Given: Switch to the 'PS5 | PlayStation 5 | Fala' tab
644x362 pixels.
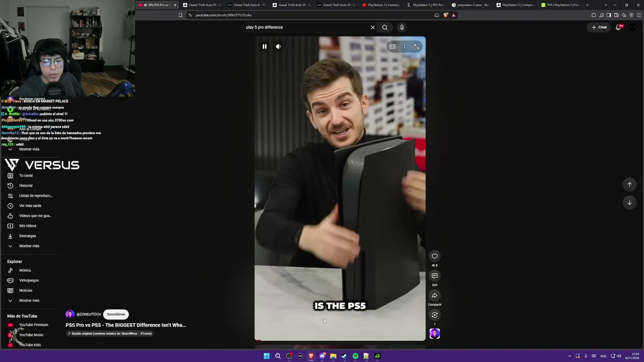Looking at the screenshot, I should (560, 5).
